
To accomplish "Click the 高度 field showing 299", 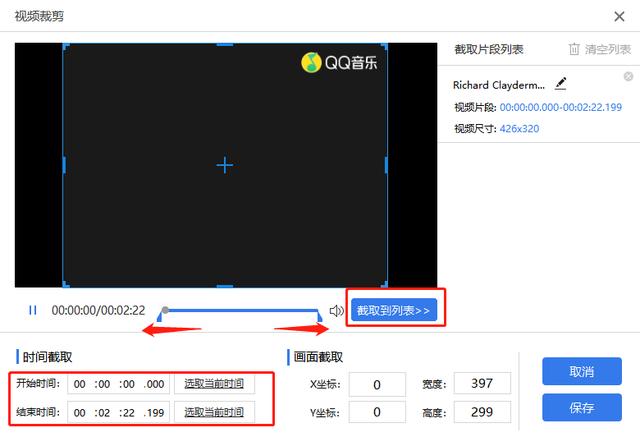I will pos(482,412).
